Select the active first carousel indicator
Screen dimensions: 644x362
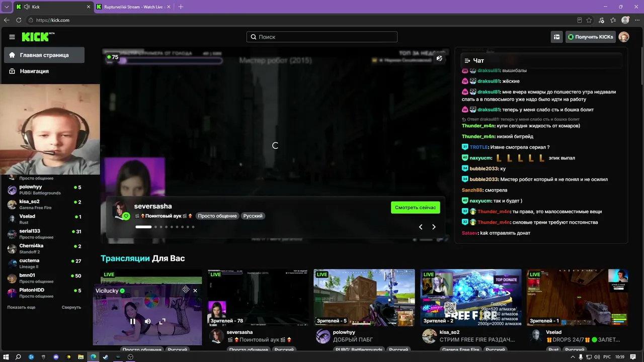pos(143,227)
